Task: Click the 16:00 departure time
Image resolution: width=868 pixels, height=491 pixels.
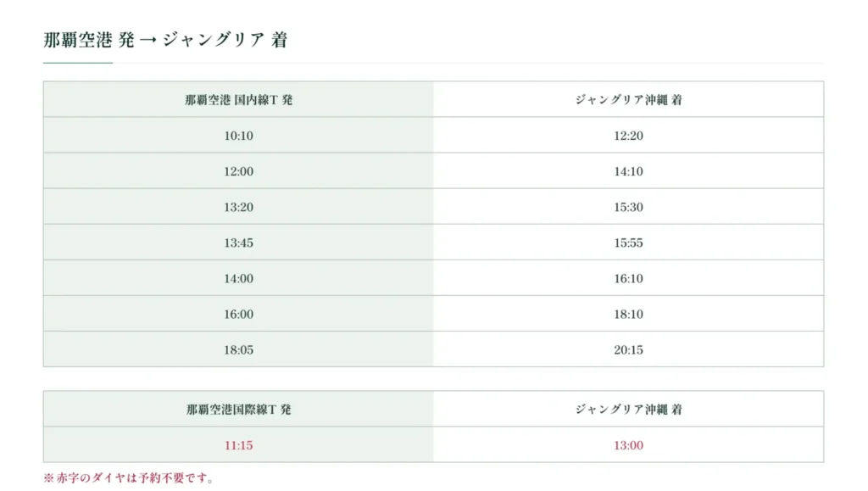Action: [238, 315]
